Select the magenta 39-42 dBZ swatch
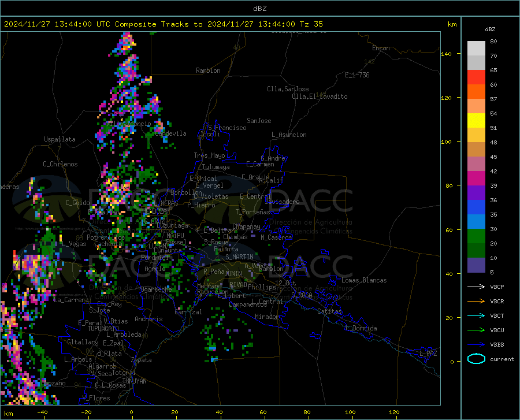The width and height of the screenshot is (520, 420). [476, 179]
